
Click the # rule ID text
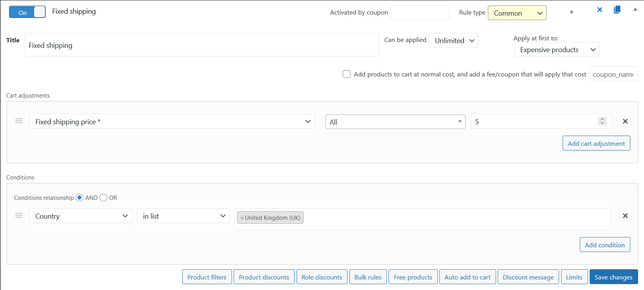click(x=572, y=12)
